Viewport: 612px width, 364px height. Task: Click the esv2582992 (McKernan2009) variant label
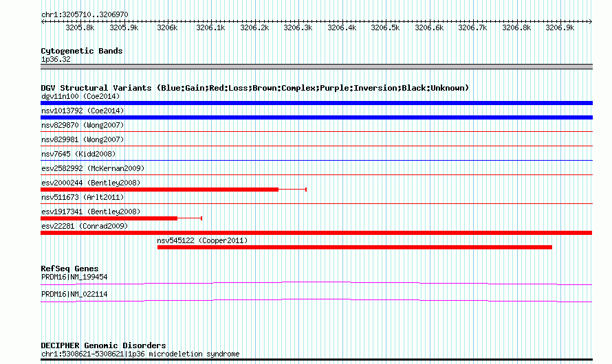coord(93,168)
